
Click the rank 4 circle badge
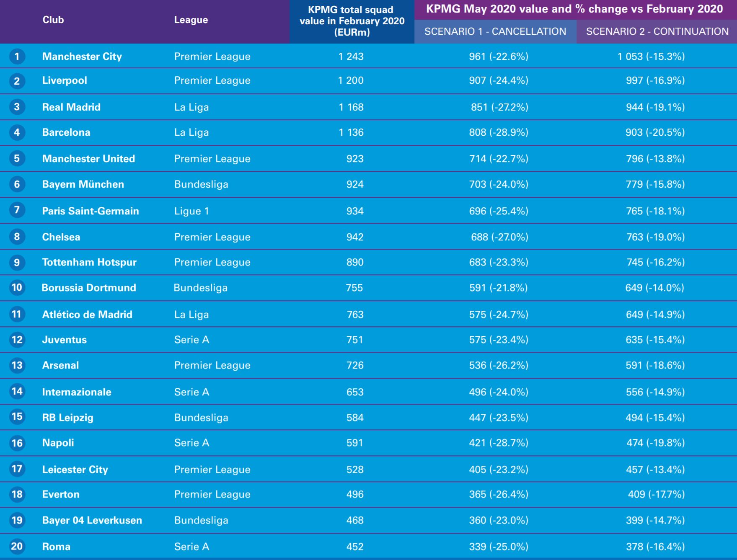coord(17,132)
